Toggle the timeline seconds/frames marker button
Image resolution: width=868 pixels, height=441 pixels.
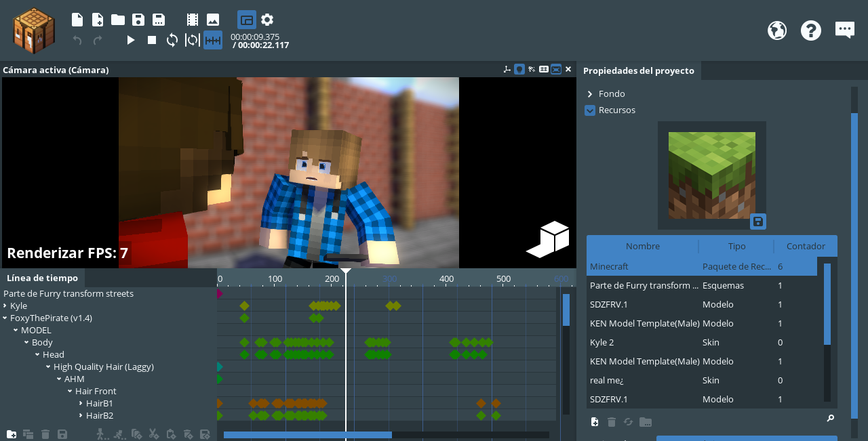click(213, 40)
